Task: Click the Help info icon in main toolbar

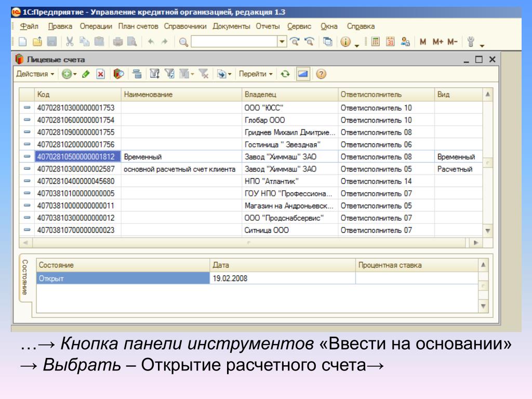Action: tap(345, 42)
